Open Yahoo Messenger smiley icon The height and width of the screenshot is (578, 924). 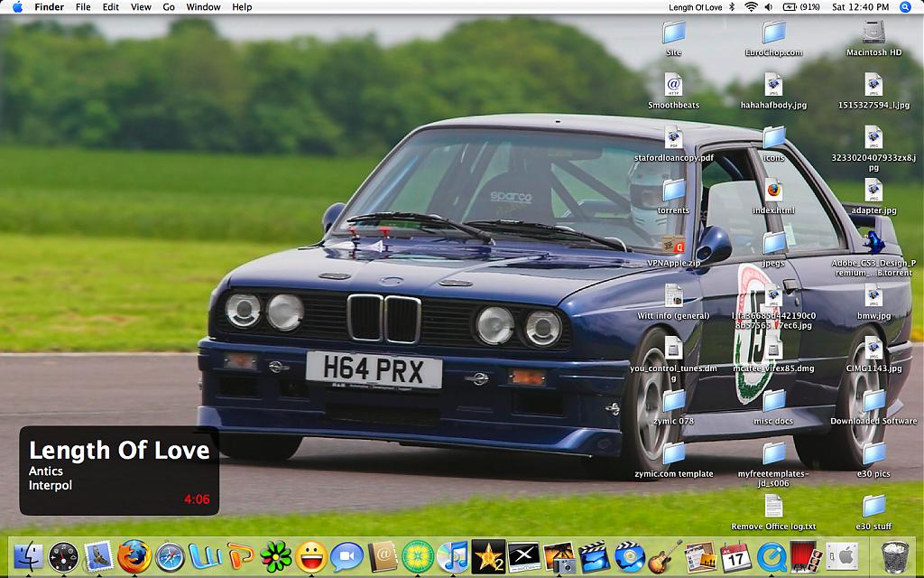pos(311,555)
